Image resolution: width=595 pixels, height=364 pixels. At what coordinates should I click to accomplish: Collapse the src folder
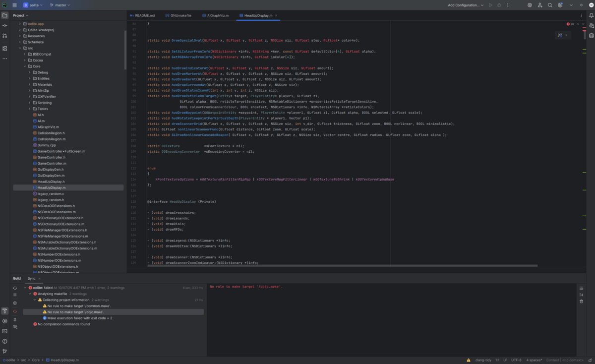[x=20, y=48]
